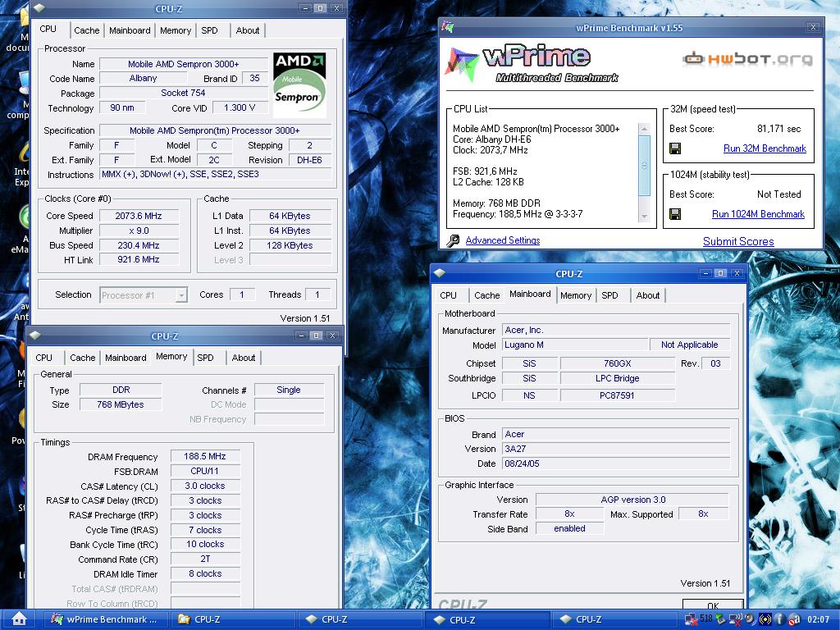Viewport: 840px width, 630px height.
Task: Click the FSB:DRAM CPU/11 value
Action: [204, 471]
